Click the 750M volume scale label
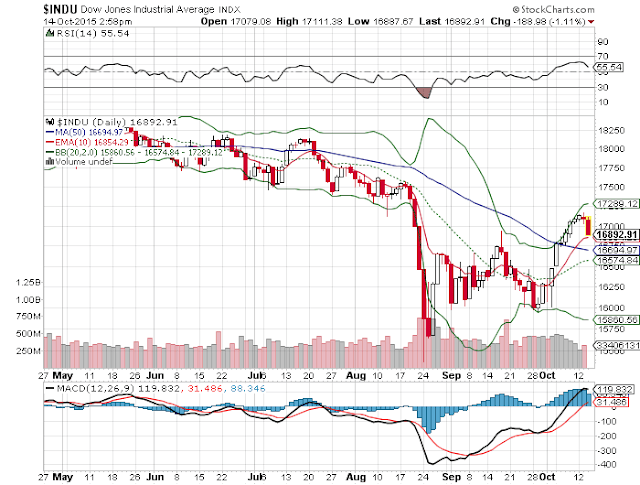The width and height of the screenshot is (640, 485). click(x=28, y=316)
